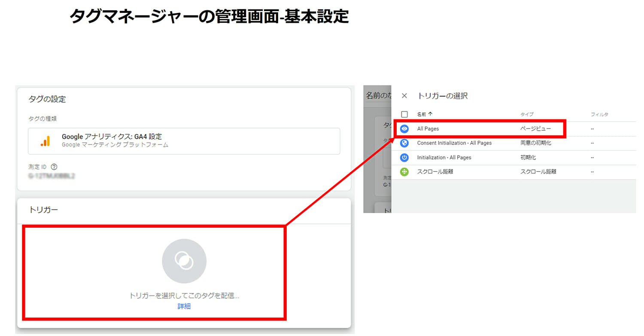Screen dimensions: 644x336
Task: Click the Consent Initialization shield icon
Action: (404, 143)
